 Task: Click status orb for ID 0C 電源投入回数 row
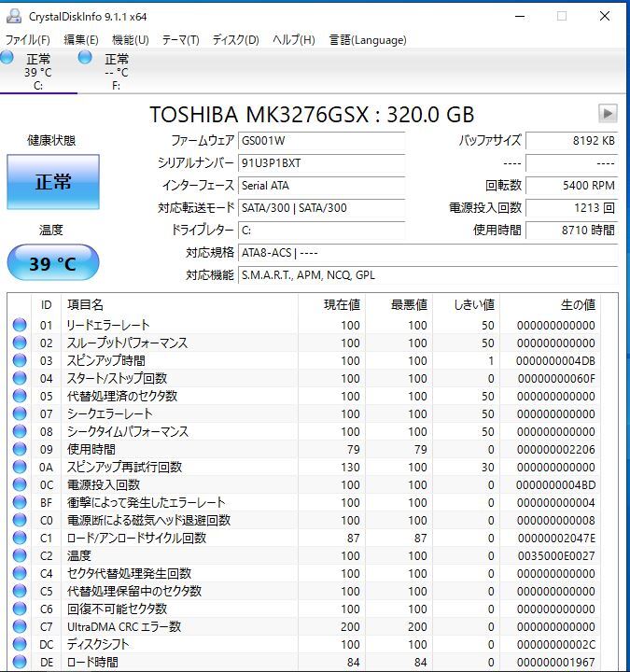20,484
